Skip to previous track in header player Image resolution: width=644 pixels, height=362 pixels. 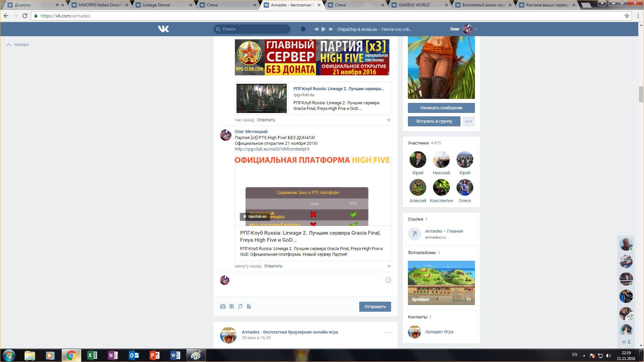(316, 29)
